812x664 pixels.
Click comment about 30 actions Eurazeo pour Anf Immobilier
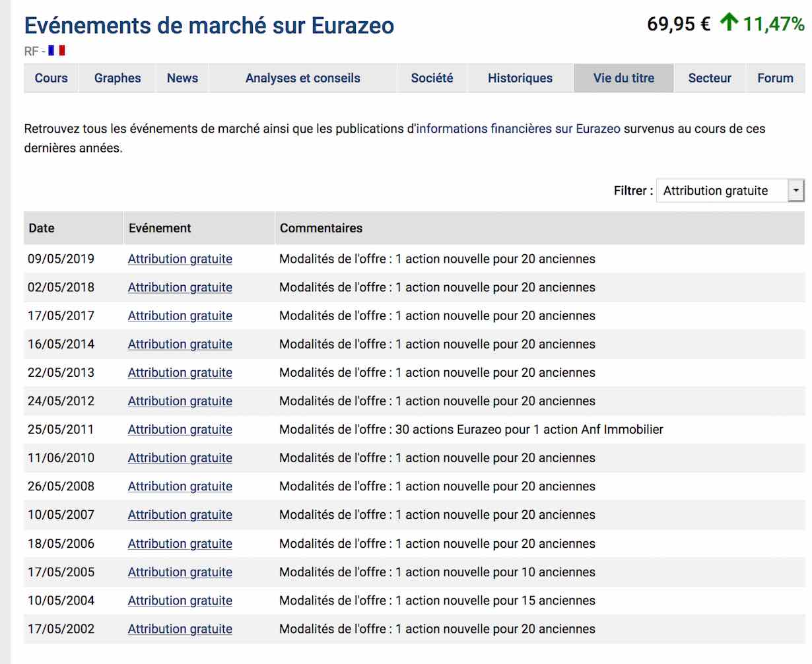coord(471,429)
